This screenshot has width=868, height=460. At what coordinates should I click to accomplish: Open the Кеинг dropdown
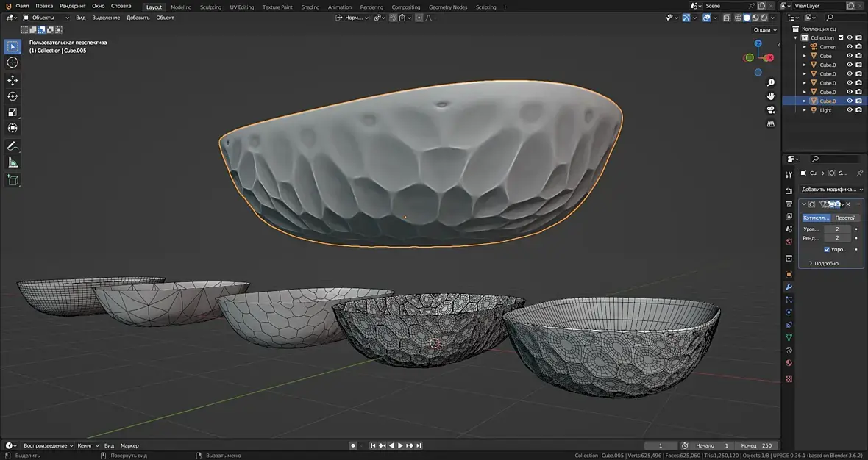88,445
